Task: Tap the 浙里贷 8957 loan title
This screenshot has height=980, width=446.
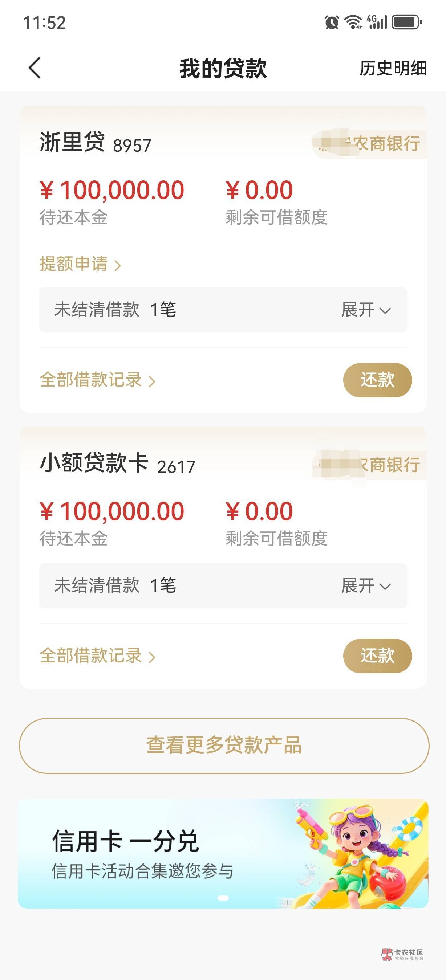Action: tap(95, 143)
